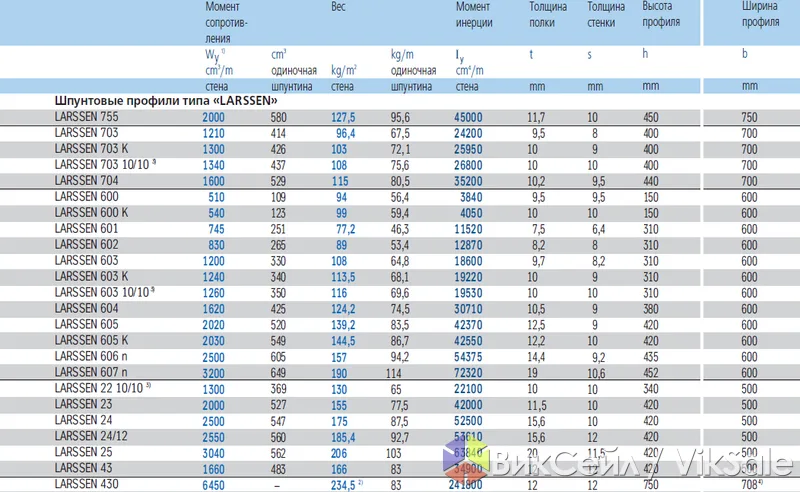The image size is (800, 492).
Task: Click height value 450 in LARSSEN 755 row
Action: point(651,117)
